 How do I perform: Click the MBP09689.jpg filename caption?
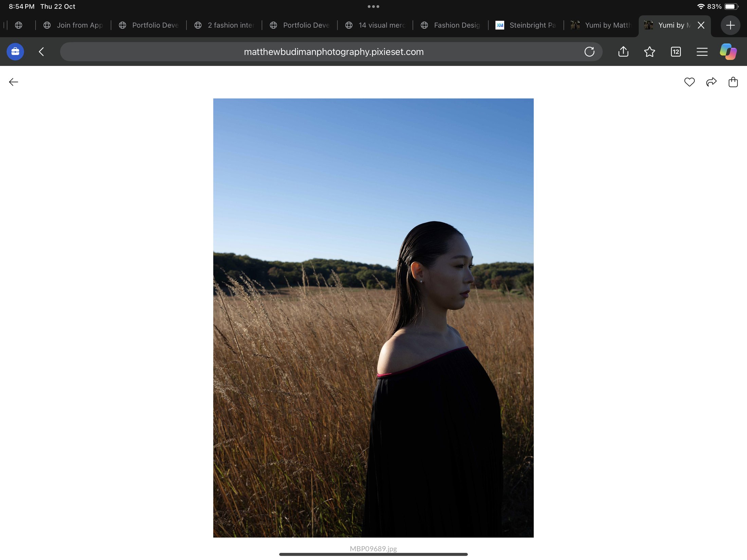click(x=373, y=548)
